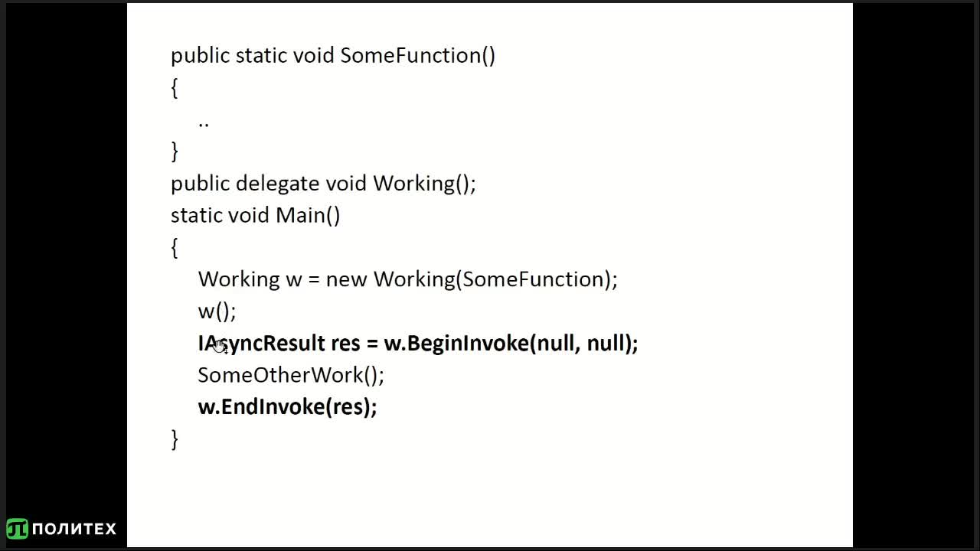Click the w(); call line
The height and width of the screenshot is (551, 980).
pyautogui.click(x=217, y=311)
